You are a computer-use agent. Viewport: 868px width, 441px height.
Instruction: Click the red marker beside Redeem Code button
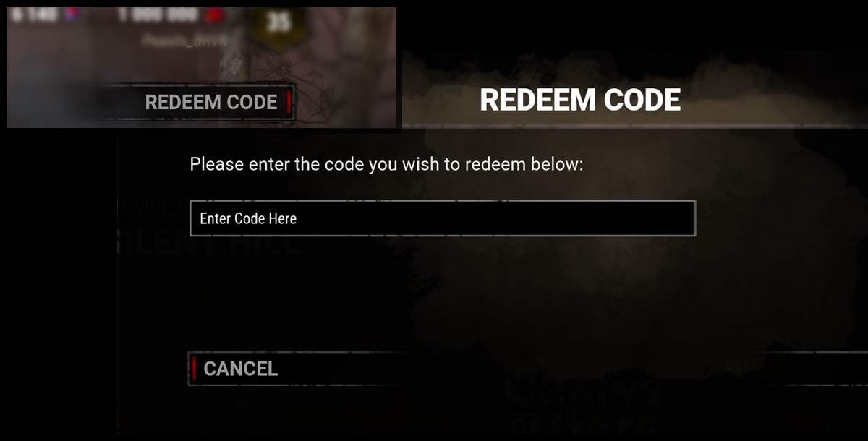click(x=289, y=102)
